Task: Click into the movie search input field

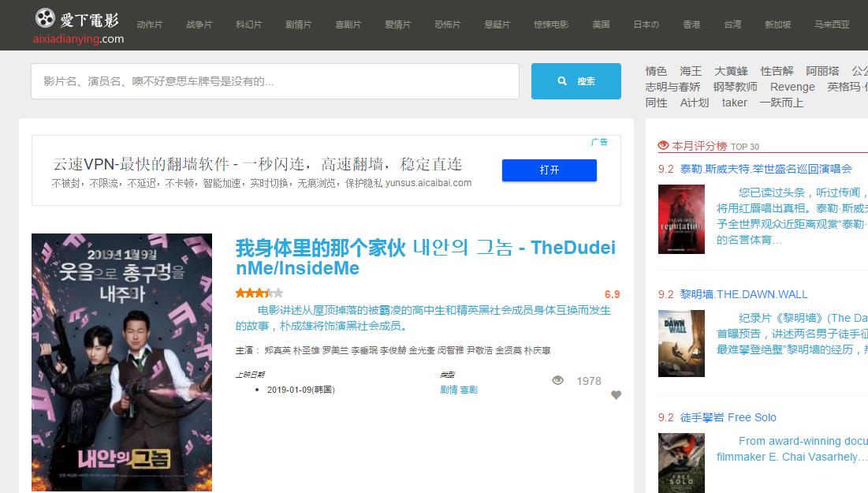Action: [276, 80]
